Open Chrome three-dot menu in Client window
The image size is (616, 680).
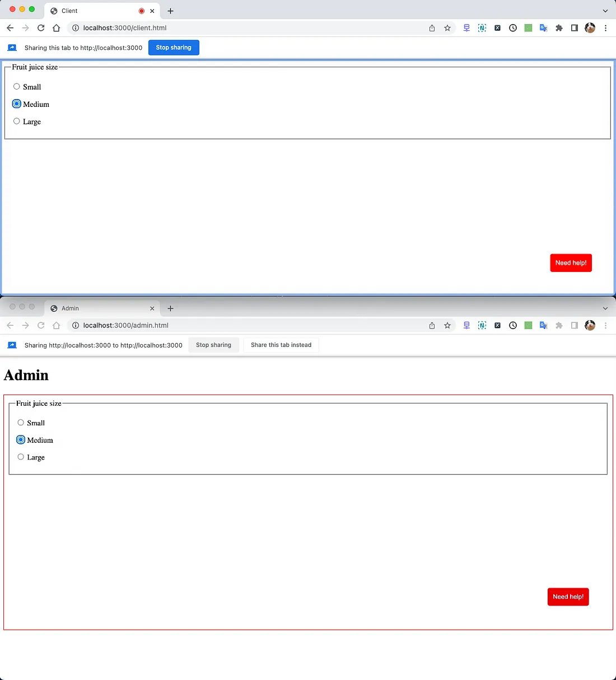pyautogui.click(x=605, y=28)
